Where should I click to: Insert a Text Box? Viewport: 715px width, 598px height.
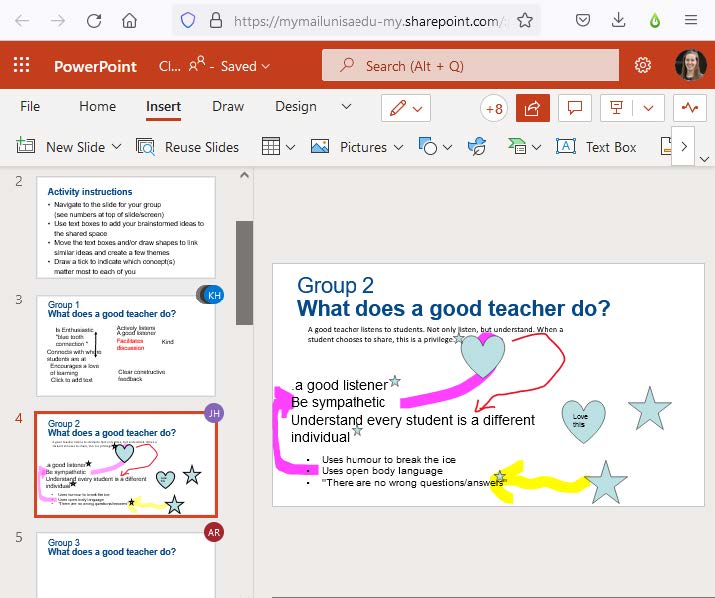click(x=596, y=147)
